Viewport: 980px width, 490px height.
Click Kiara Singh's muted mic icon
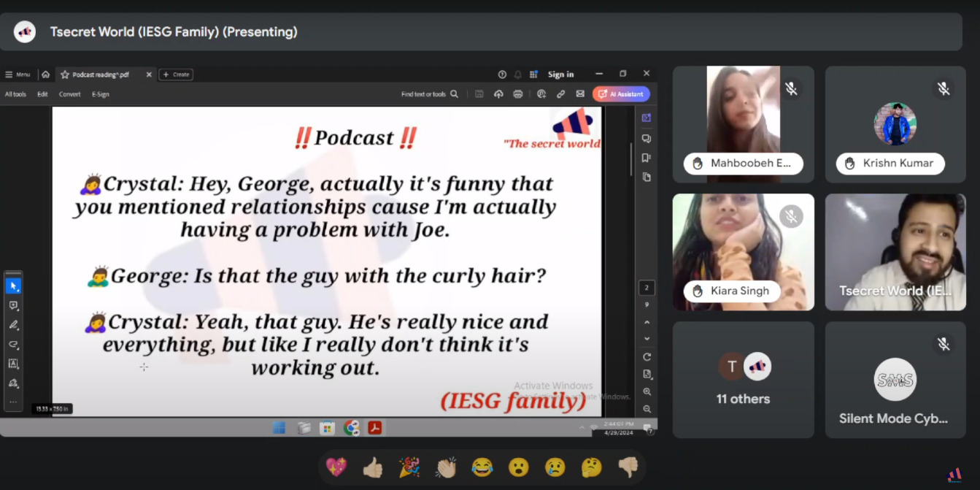(x=791, y=216)
